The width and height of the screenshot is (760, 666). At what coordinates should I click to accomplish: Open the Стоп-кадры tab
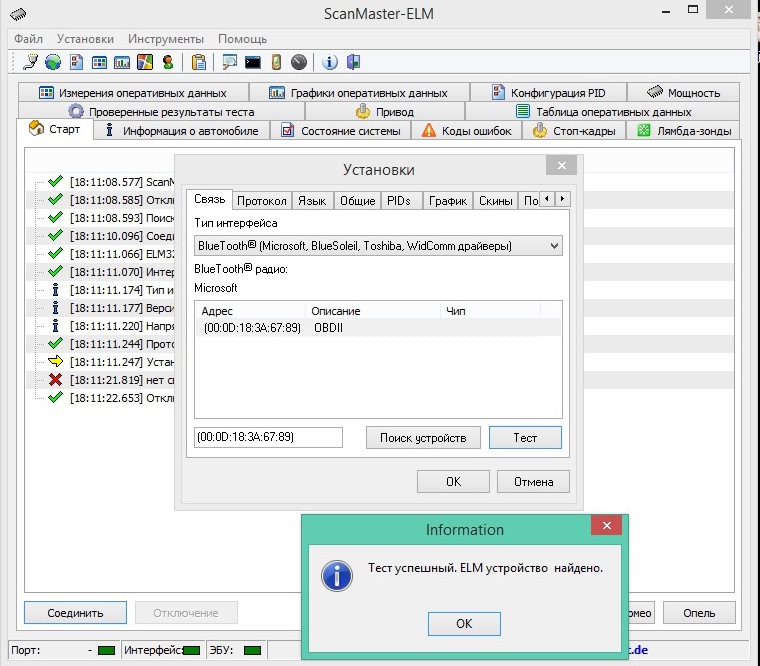tap(574, 131)
